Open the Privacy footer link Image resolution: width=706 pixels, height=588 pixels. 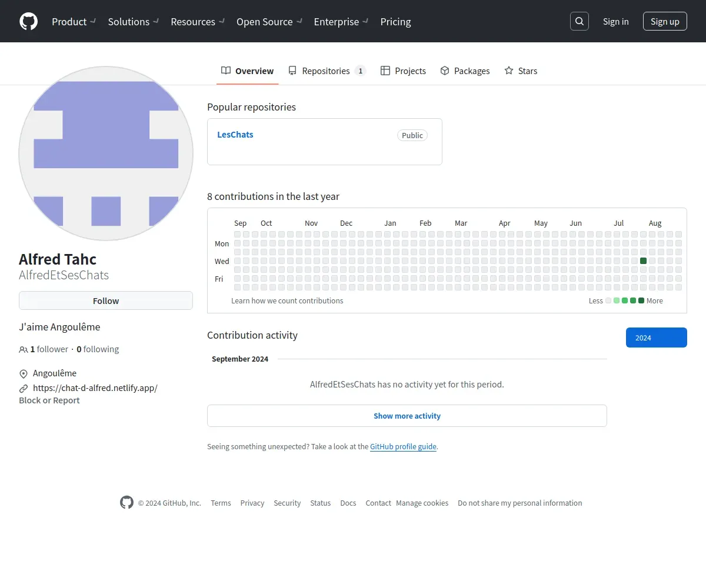click(252, 503)
